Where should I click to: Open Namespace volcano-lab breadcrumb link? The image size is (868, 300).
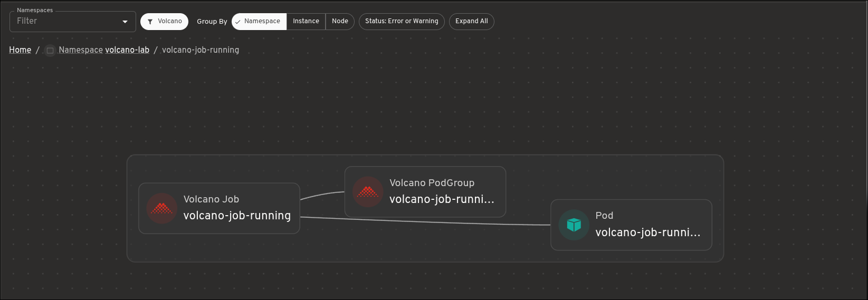pyautogui.click(x=104, y=50)
